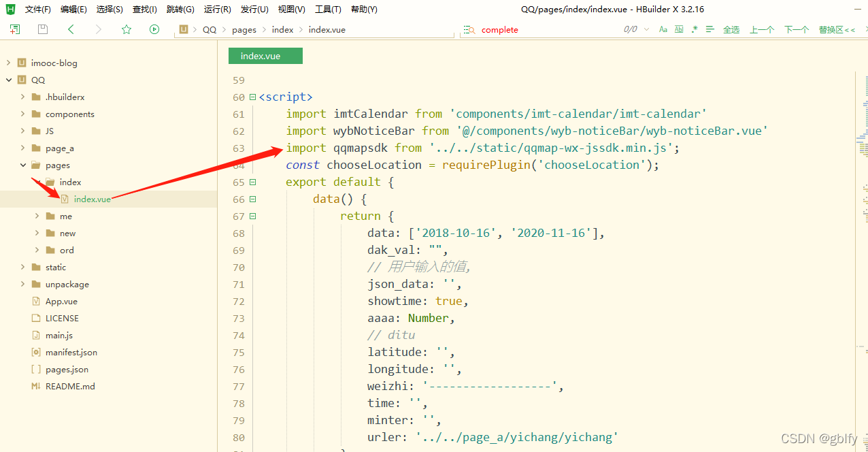868x452 pixels.
Task: Fold return block at line 67
Action: tap(253, 216)
